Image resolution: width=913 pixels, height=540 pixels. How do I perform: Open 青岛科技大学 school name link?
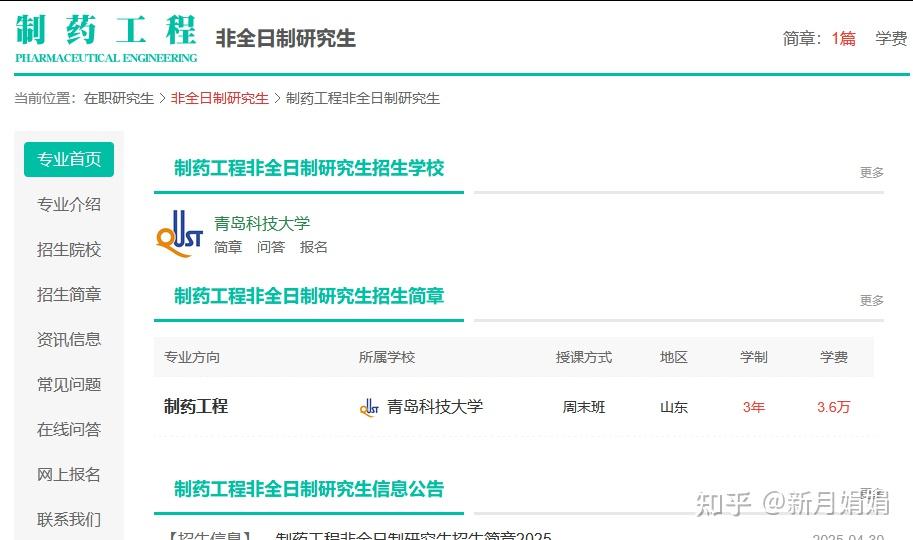(262, 223)
